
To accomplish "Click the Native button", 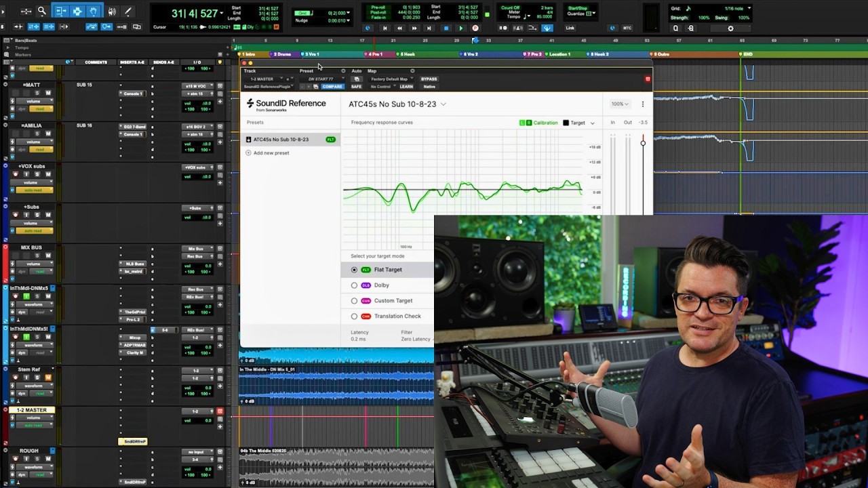I will point(429,87).
